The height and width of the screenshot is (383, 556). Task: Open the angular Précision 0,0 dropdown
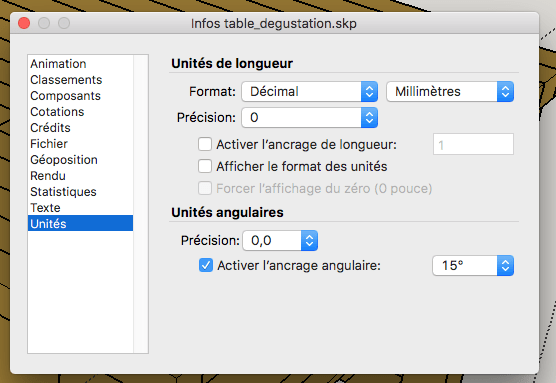(280, 240)
